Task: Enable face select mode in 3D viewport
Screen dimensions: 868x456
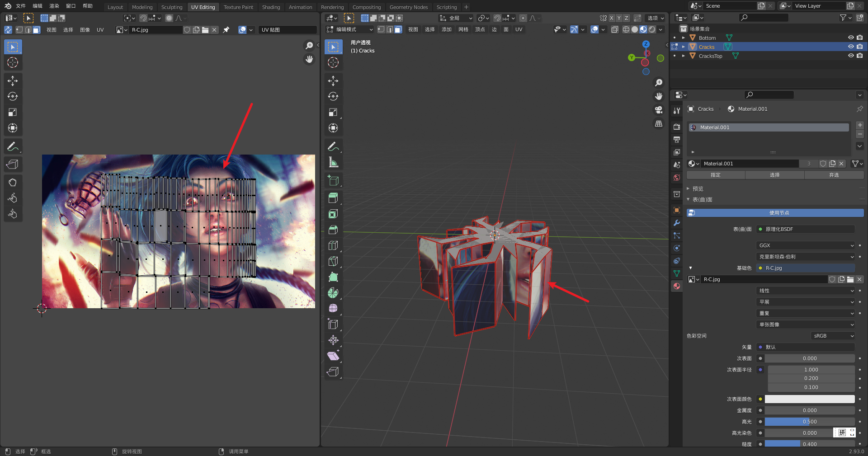Action: point(398,29)
